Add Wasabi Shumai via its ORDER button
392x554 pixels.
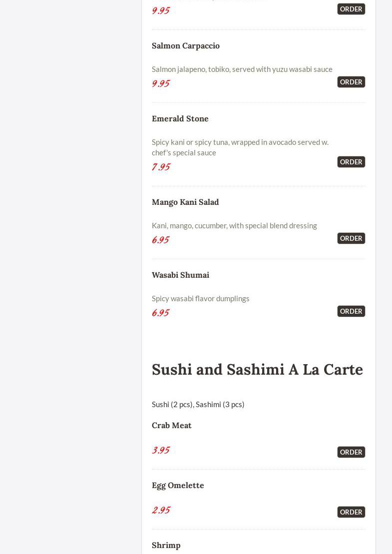351,311
